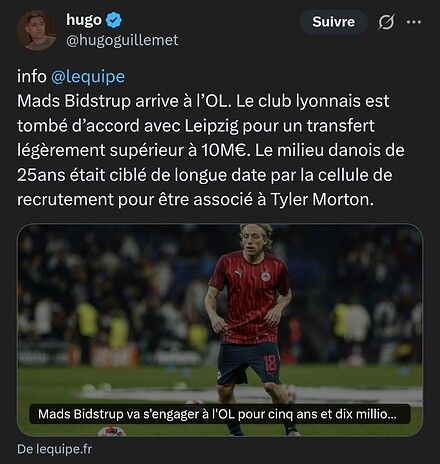Screen dimensions: 440x464
Task: Open the three-dot more options menu
Action: click(414, 22)
